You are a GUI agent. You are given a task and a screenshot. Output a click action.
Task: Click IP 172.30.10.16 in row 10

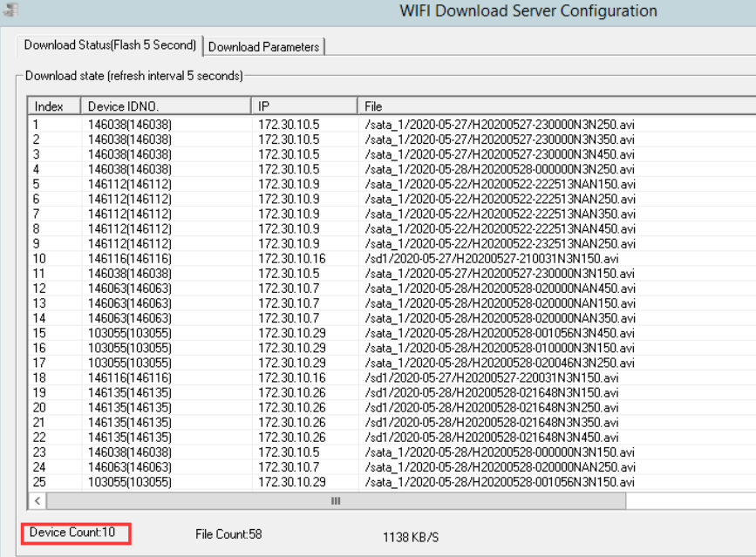292,259
